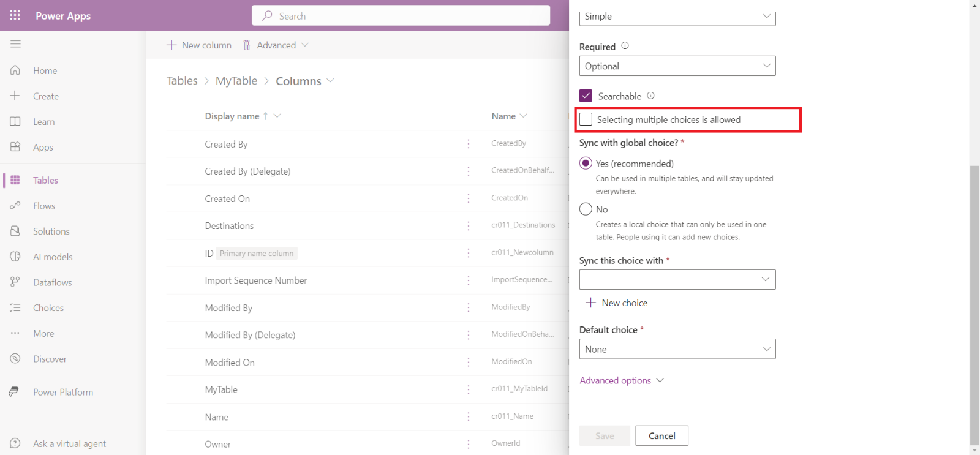Open the Advanced toolbar dropdown
This screenshot has height=455, width=980.
(276, 45)
